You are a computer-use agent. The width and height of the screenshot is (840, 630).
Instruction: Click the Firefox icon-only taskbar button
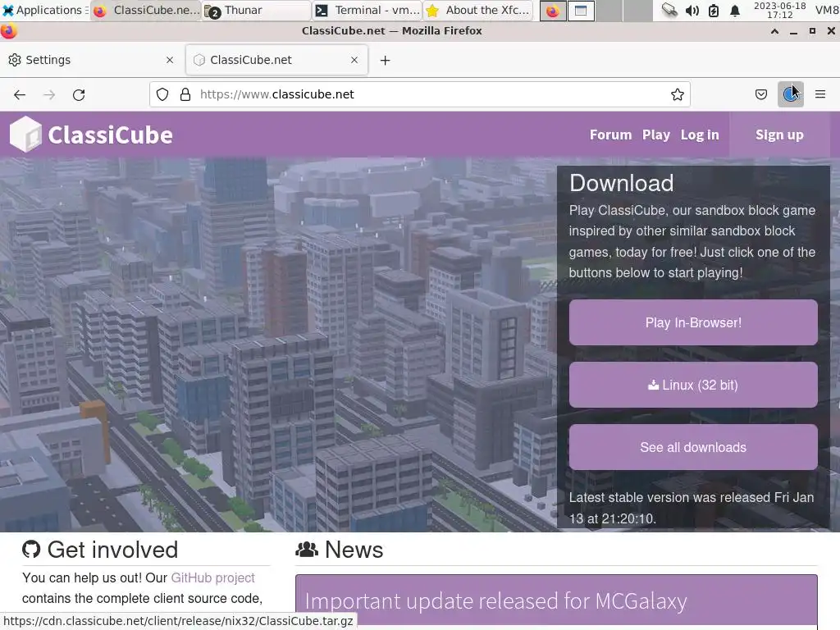click(x=553, y=11)
